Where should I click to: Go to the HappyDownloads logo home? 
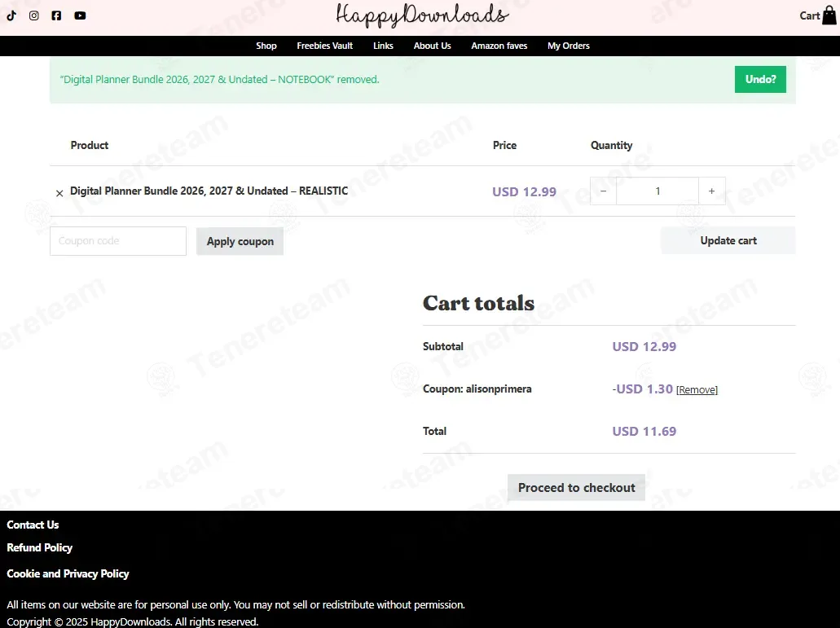tap(422, 15)
